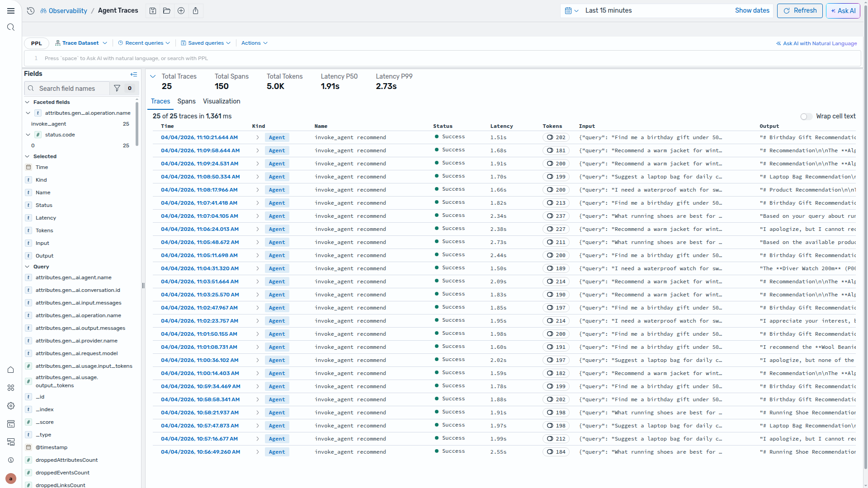Click the field filter funnel icon

[x=117, y=89]
